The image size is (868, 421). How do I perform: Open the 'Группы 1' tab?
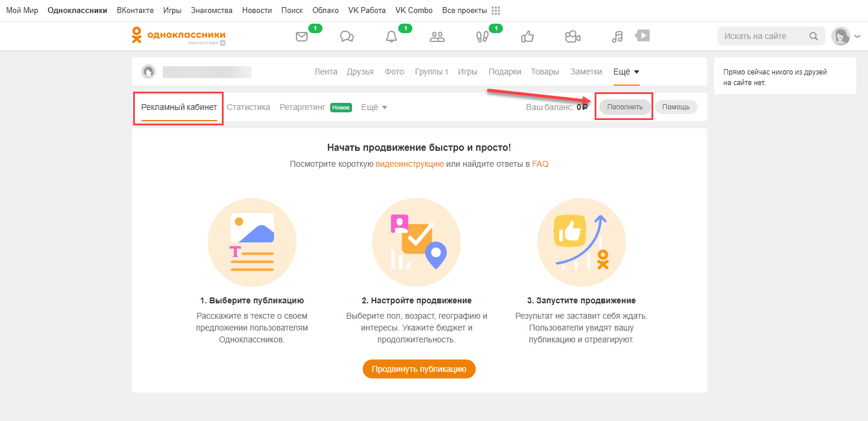click(431, 72)
